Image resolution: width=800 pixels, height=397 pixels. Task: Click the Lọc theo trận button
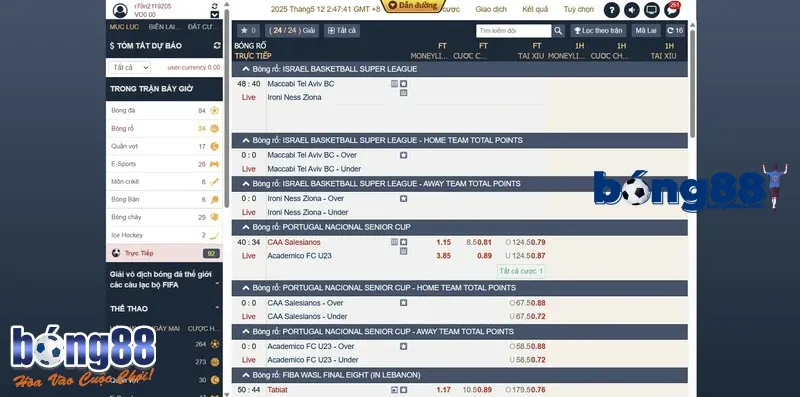(598, 31)
